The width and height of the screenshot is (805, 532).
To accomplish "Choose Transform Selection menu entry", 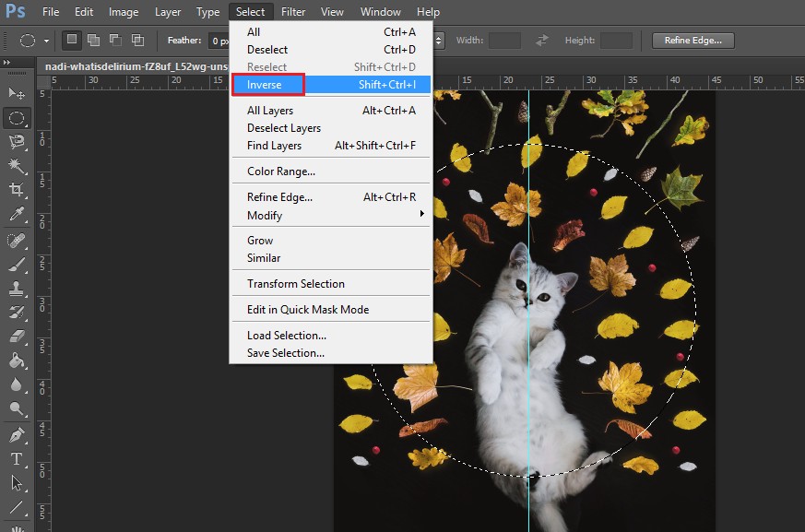I will 331,283.
